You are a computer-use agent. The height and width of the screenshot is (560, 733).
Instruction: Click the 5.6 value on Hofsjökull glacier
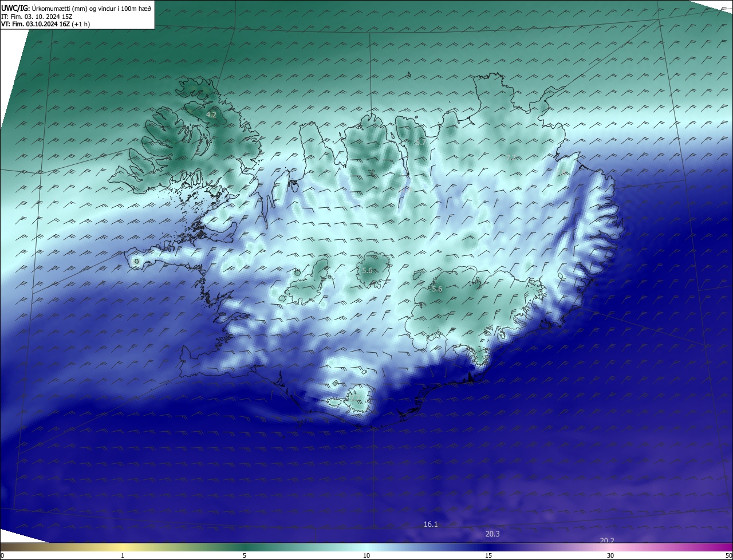(367, 270)
